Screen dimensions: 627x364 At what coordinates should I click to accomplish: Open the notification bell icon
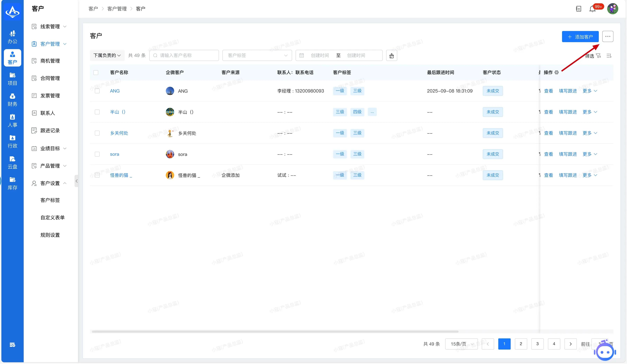point(592,9)
